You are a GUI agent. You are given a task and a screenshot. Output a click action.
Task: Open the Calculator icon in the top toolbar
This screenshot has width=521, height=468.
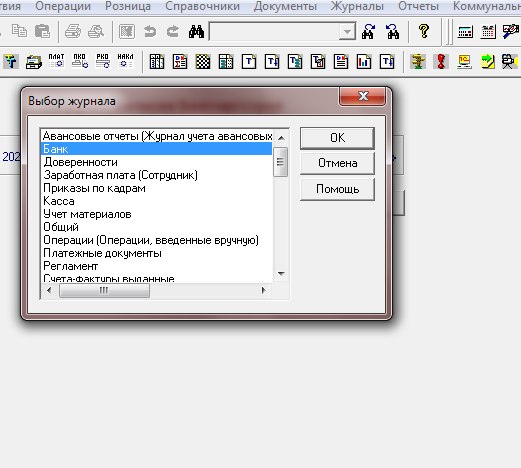pos(465,32)
